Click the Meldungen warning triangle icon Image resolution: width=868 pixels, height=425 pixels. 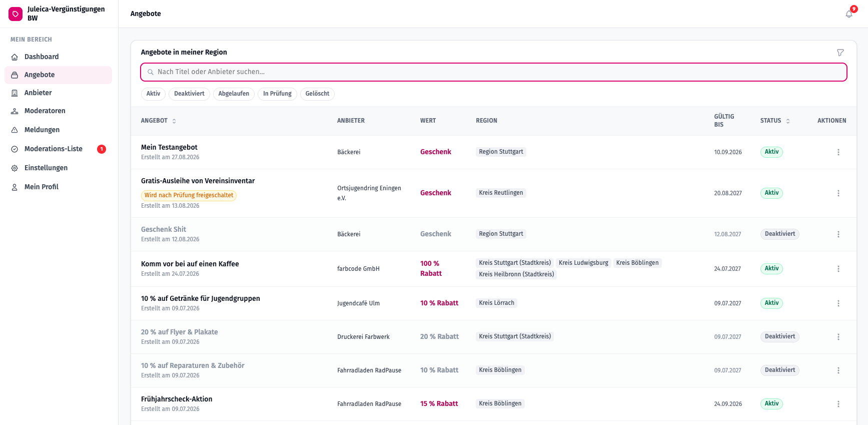click(x=15, y=130)
